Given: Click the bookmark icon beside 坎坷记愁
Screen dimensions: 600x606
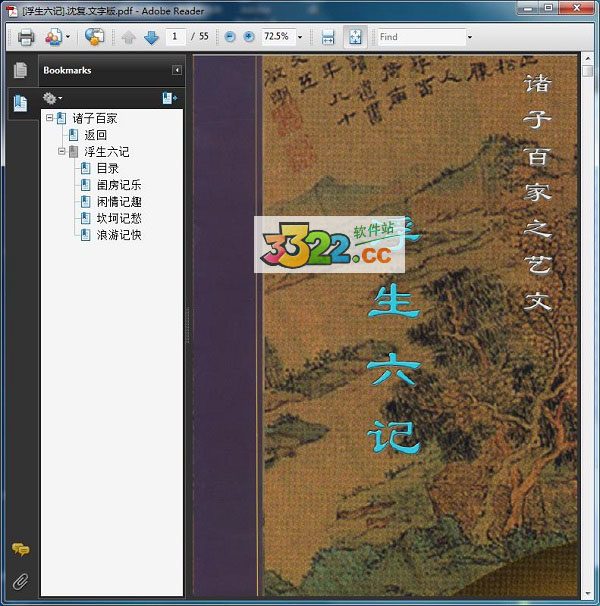Looking at the screenshot, I should [x=85, y=218].
